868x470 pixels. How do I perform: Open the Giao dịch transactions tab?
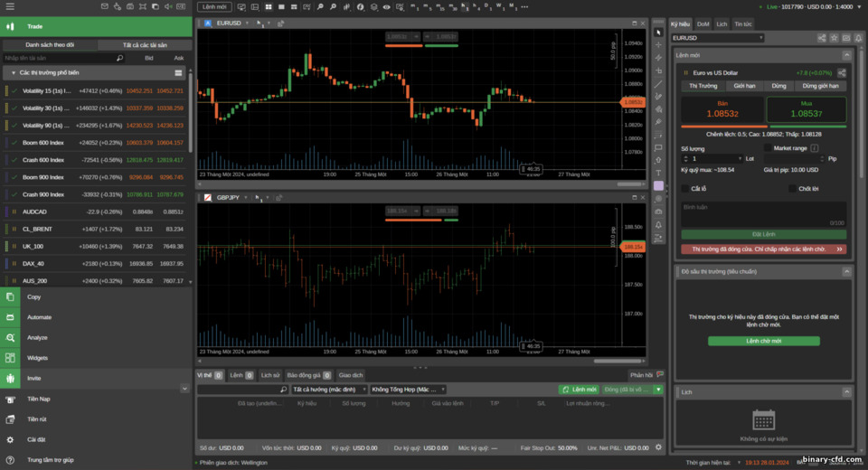tap(351, 375)
